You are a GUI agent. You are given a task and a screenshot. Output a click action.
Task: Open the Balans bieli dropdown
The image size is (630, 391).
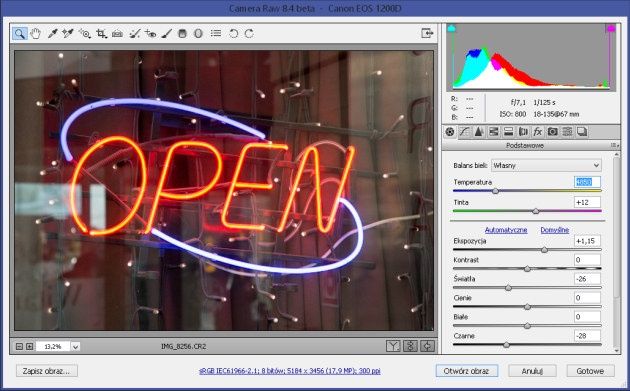point(546,165)
